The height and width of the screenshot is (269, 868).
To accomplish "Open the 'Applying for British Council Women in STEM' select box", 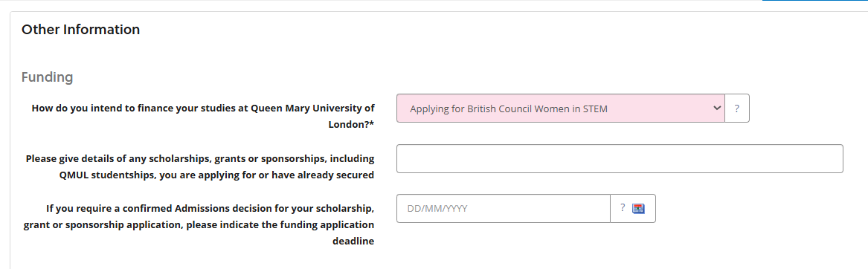I will (x=560, y=108).
